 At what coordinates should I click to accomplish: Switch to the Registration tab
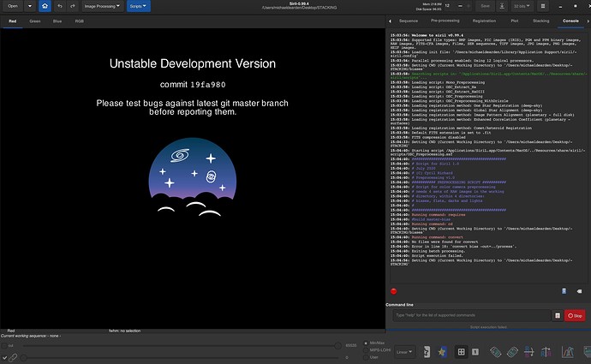486,19
